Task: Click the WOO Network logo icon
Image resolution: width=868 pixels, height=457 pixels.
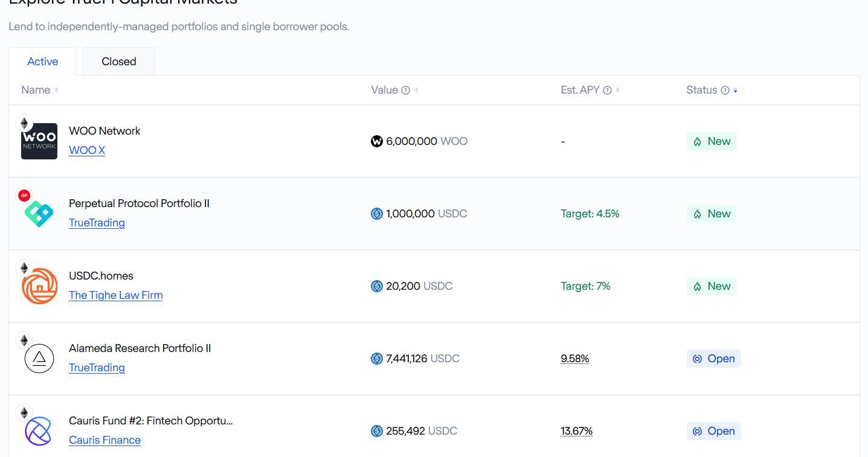Action: pyautogui.click(x=39, y=141)
